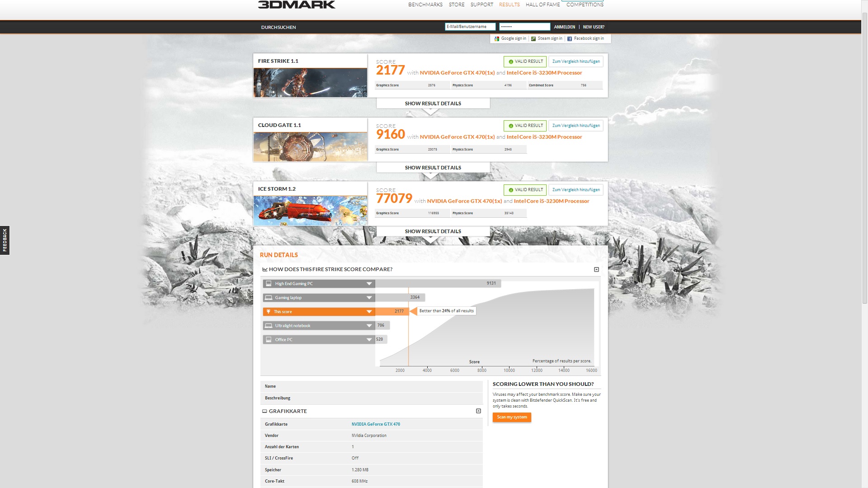Click Fire Strike Valid Result badge
The height and width of the screenshot is (488, 868).
525,61
